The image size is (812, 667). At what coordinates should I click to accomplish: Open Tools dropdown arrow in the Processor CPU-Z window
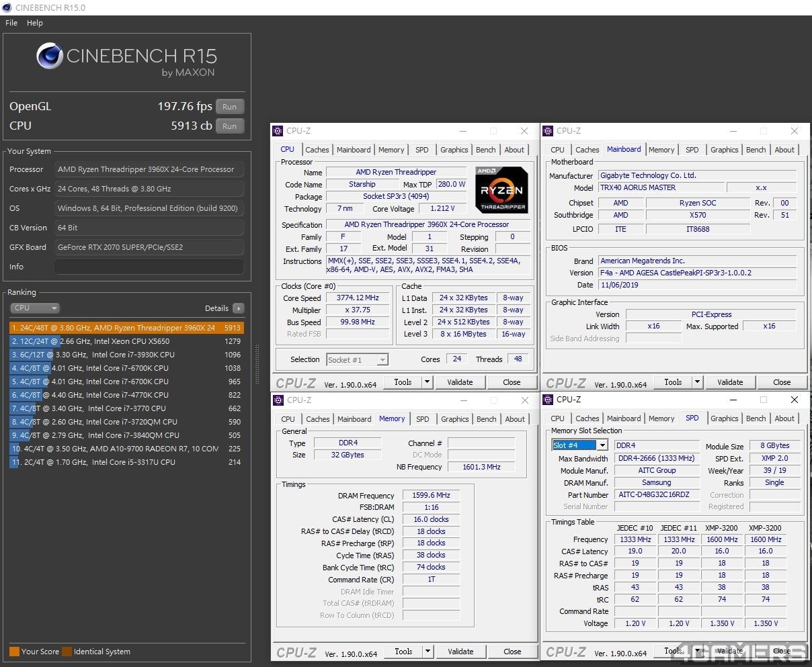coord(427,382)
